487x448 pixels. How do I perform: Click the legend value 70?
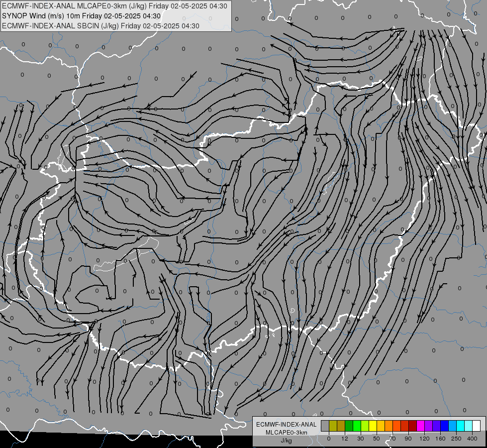[x=392, y=439]
